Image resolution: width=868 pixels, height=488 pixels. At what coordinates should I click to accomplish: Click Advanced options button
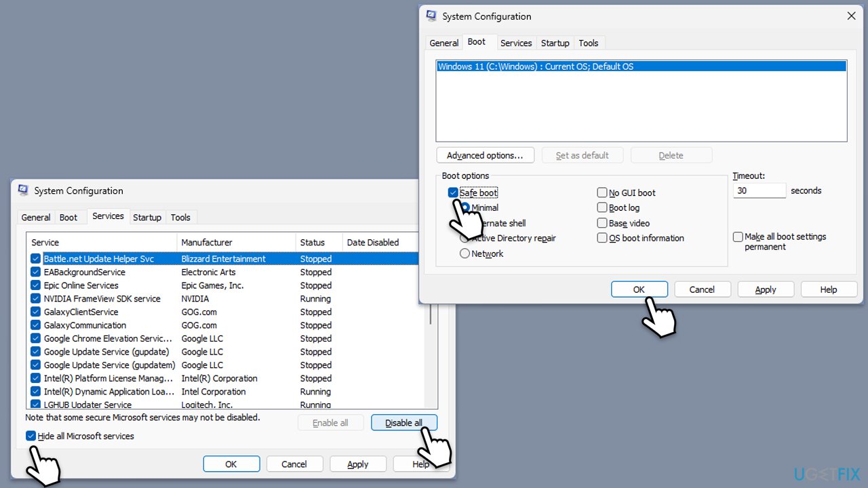pos(485,155)
